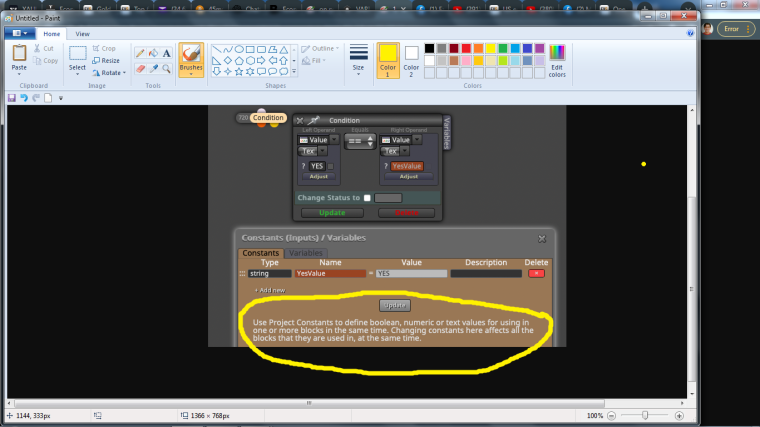The height and width of the screenshot is (427, 760).
Task: Choose the Six-point star shape
Action: 250,71
